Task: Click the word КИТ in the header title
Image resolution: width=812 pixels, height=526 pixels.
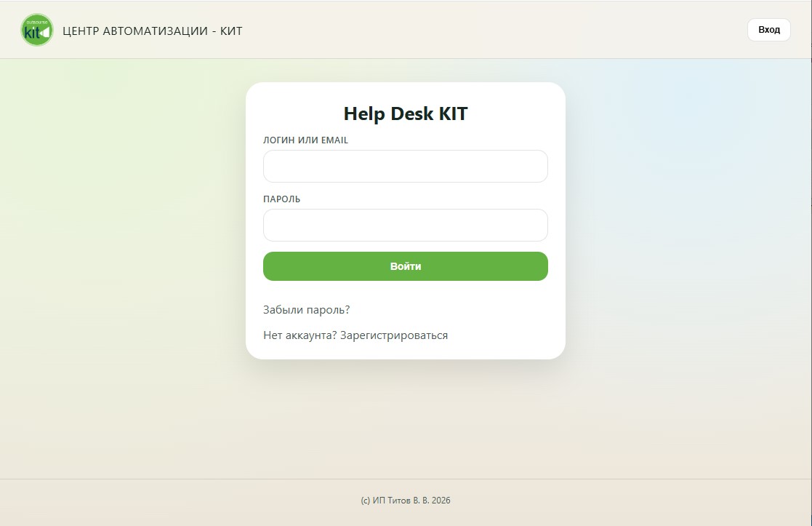Action: [231, 31]
